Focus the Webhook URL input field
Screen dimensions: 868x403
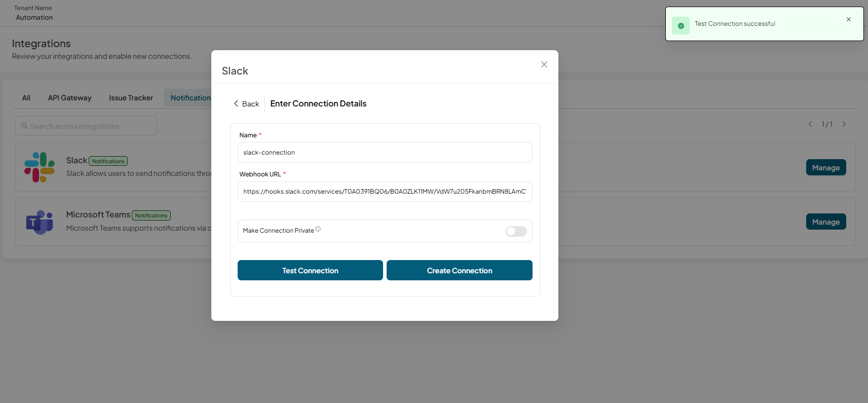click(x=385, y=192)
